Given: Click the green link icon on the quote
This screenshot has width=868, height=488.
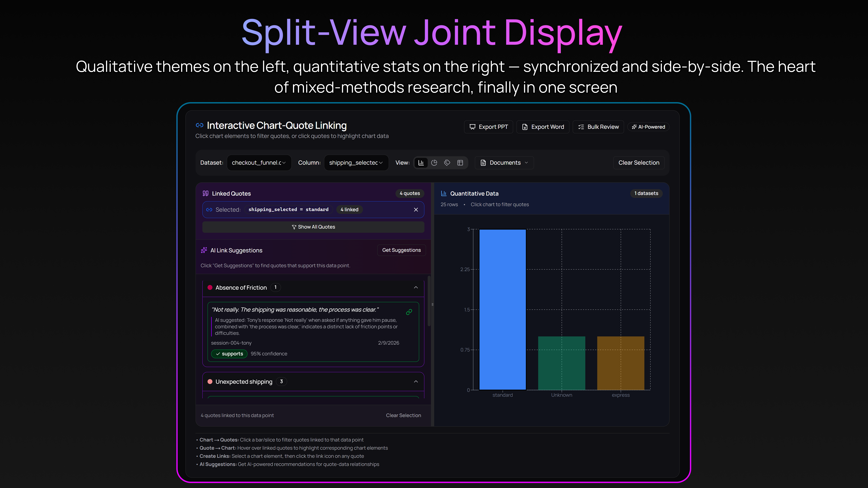Looking at the screenshot, I should [x=409, y=312].
